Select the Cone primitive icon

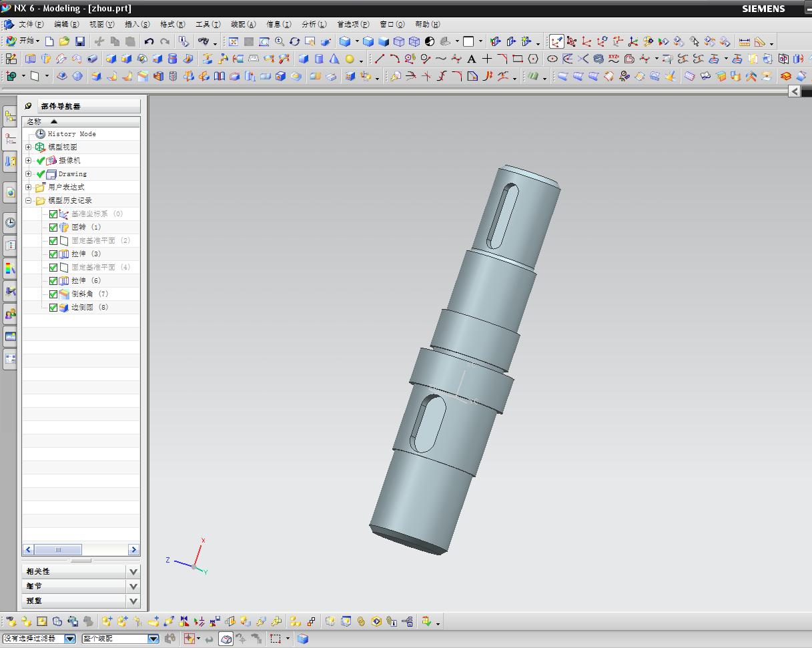click(x=334, y=59)
